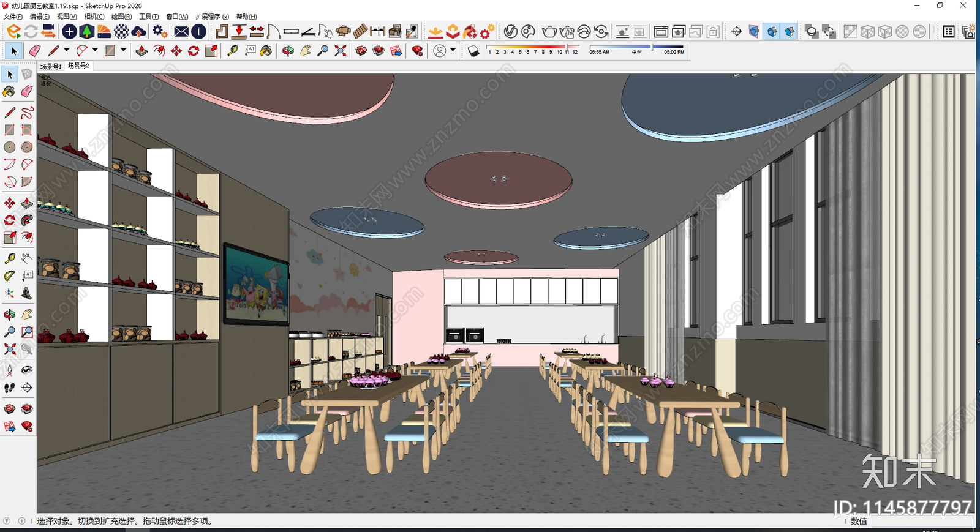Open the outliner list panel icon

pos(948,31)
